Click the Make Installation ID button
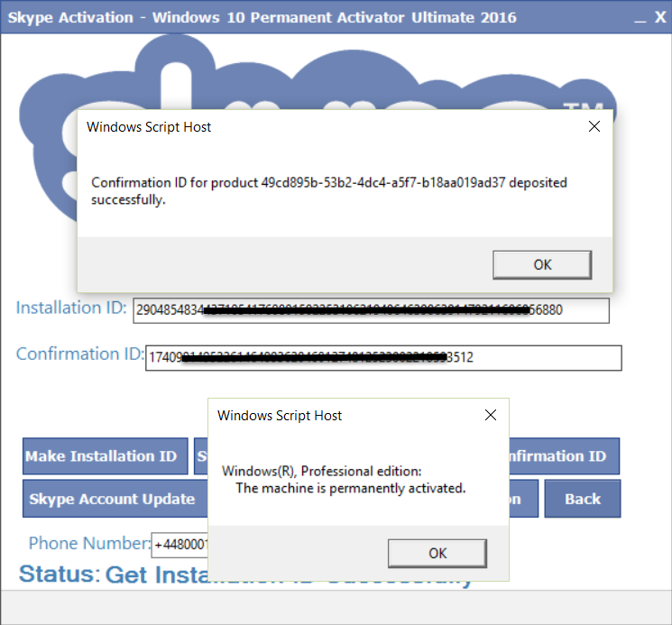Viewport: 672px width, 625px height. click(105, 455)
